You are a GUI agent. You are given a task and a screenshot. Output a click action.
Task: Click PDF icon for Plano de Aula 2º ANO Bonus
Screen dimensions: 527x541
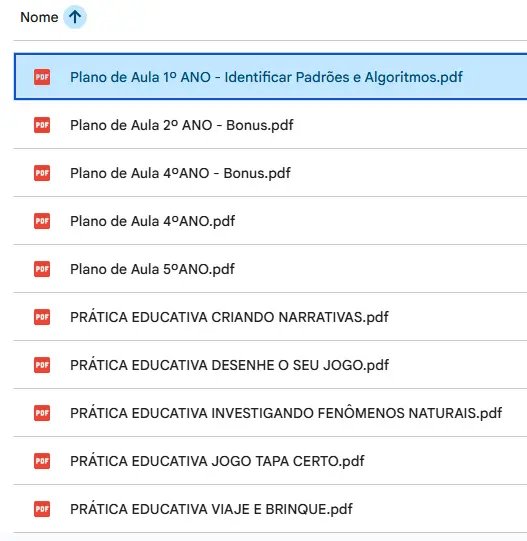coord(42,125)
